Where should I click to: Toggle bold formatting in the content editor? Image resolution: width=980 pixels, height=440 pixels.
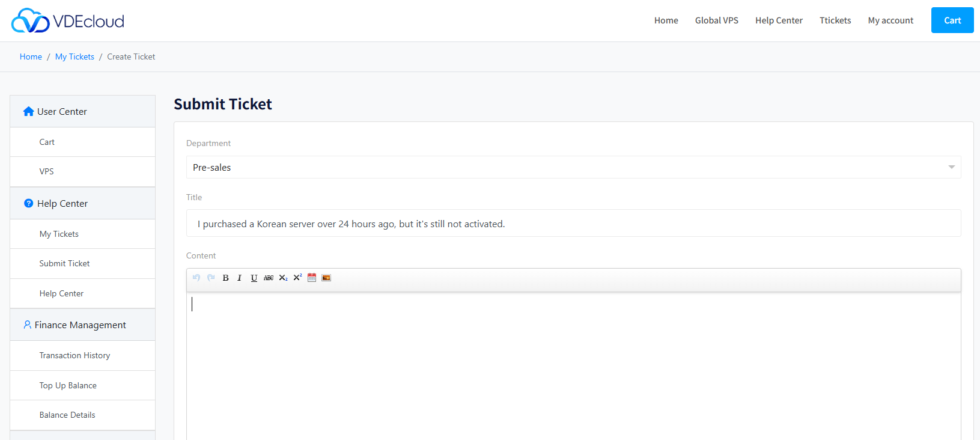coord(225,278)
